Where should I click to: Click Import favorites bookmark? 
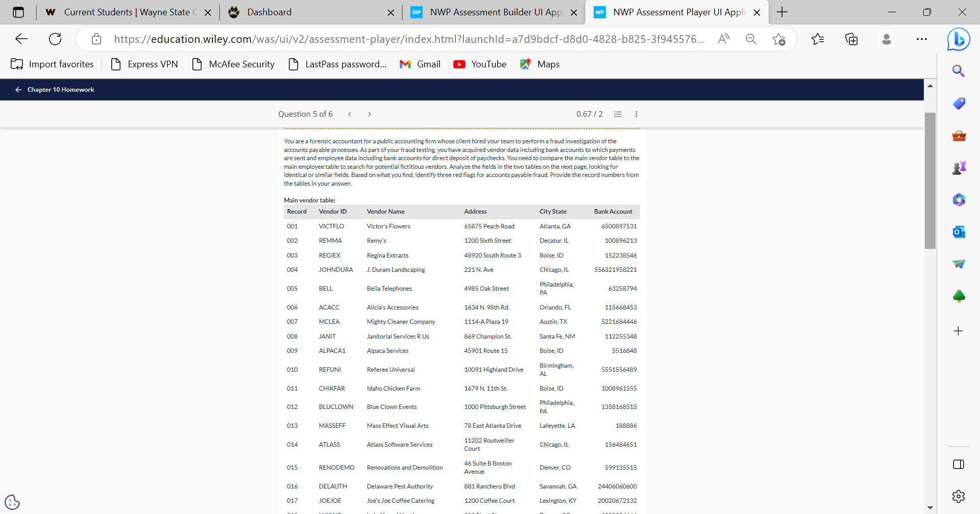click(52, 64)
